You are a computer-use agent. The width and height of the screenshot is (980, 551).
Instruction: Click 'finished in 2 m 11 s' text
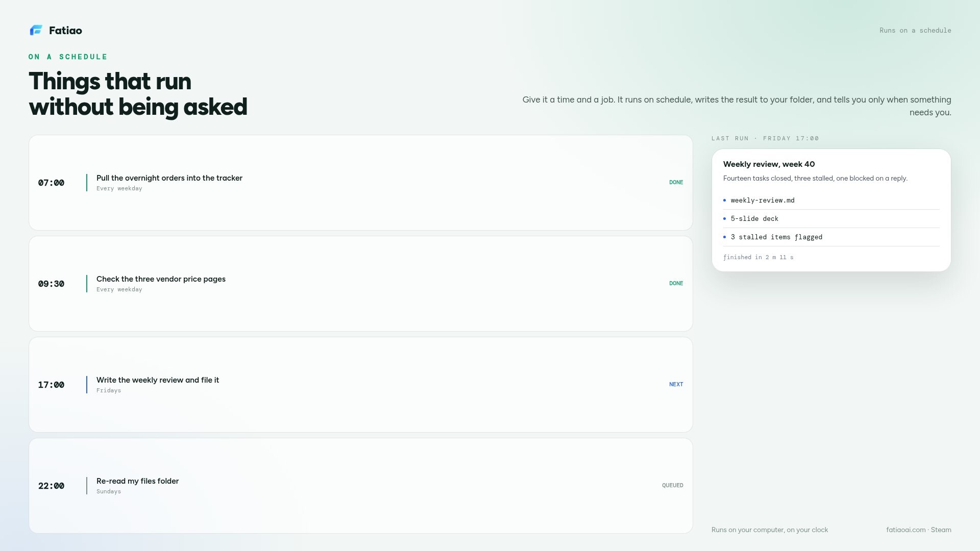click(758, 257)
